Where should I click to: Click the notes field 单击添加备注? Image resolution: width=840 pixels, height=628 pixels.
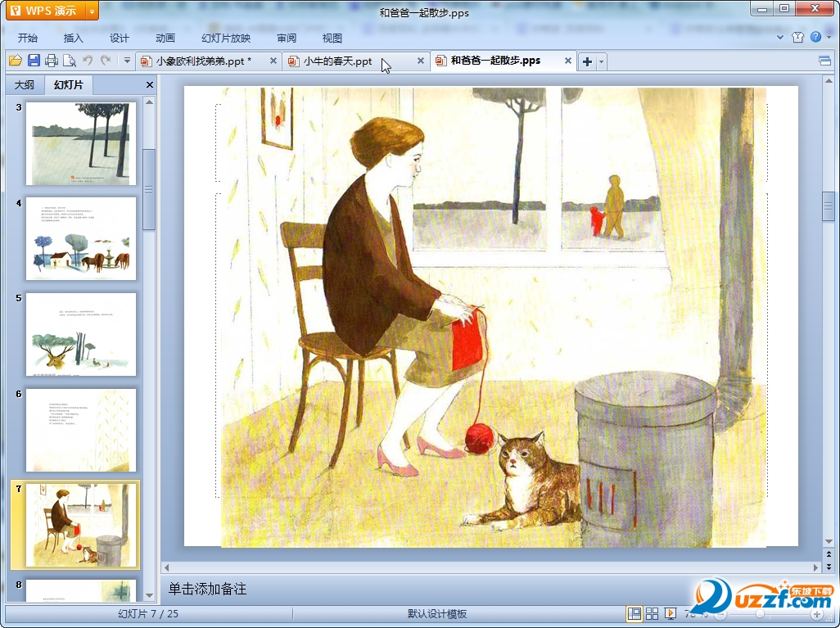[x=207, y=589]
